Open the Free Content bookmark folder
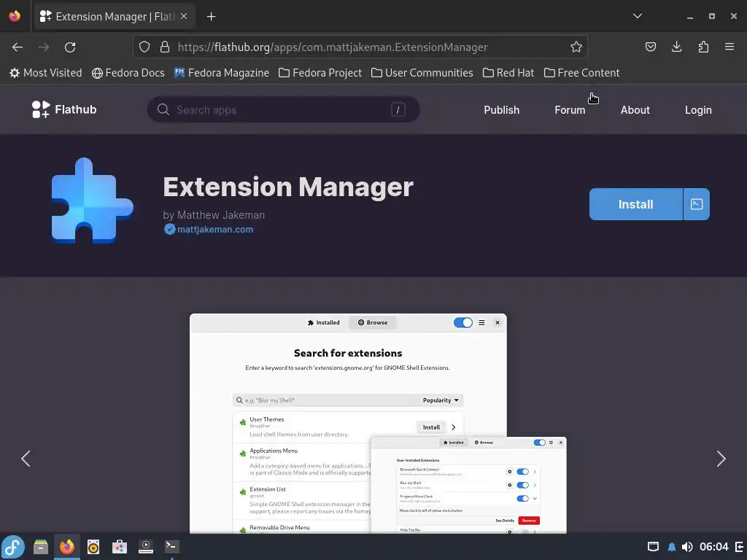The image size is (747, 560). [581, 73]
